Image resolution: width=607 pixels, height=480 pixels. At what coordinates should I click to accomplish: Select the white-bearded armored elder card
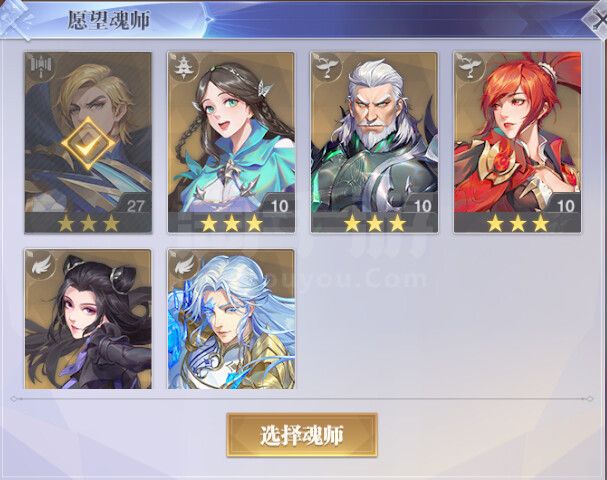374,142
